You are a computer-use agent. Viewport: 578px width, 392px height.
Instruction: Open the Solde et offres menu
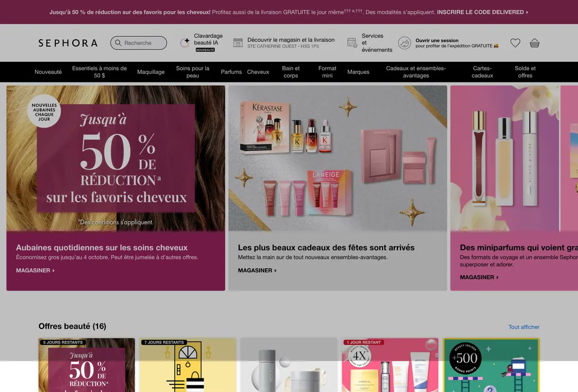pos(525,72)
